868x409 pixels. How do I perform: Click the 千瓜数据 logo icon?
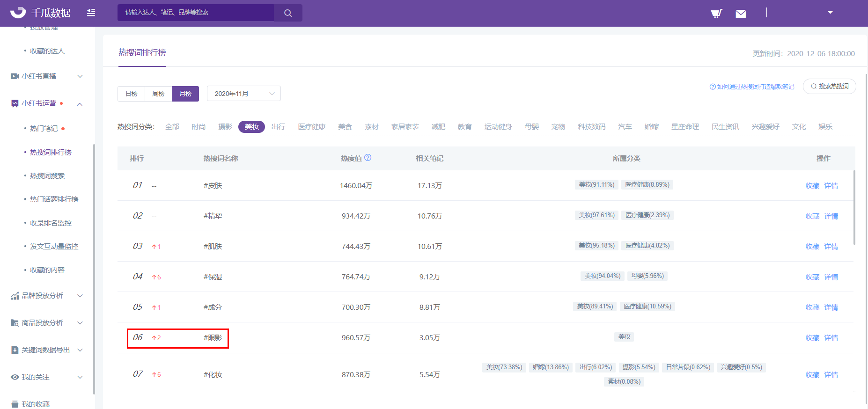[x=18, y=13]
